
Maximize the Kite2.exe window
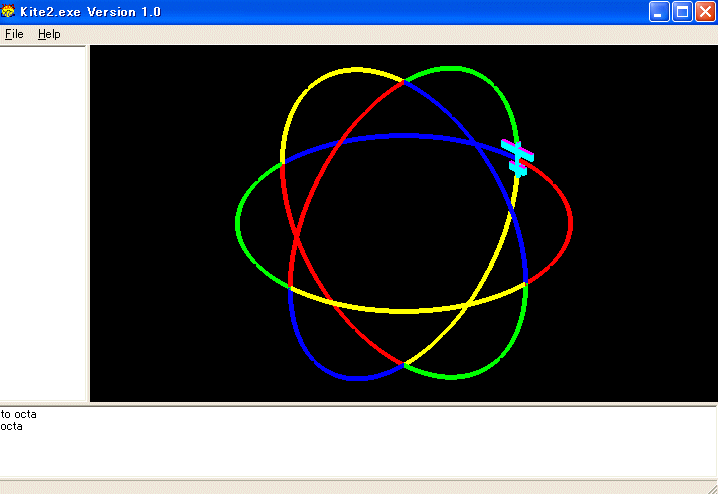[682, 11]
